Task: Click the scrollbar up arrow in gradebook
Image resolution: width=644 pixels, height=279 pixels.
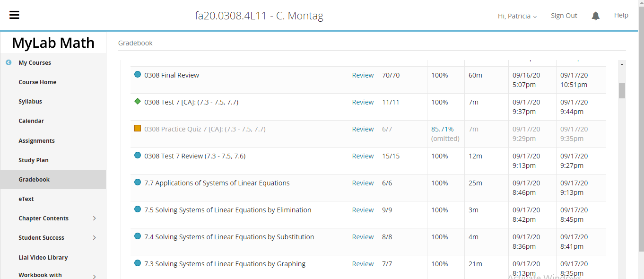Action: point(622,64)
